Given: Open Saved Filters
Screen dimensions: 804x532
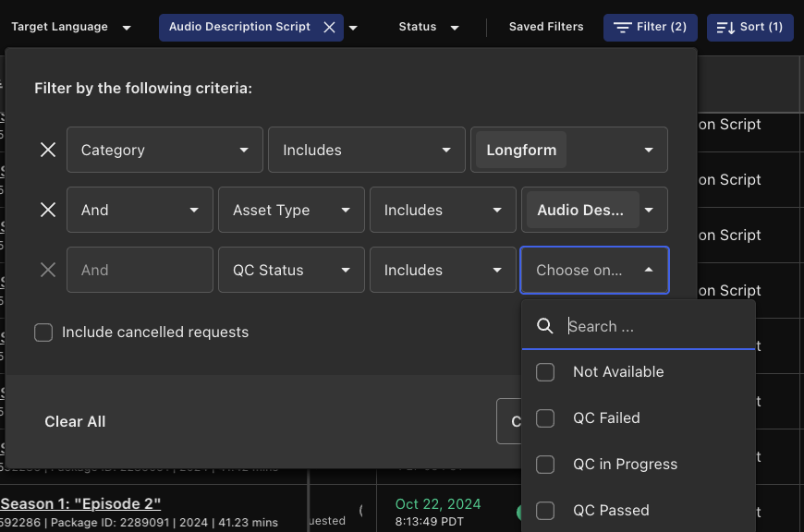Looking at the screenshot, I should [546, 28].
